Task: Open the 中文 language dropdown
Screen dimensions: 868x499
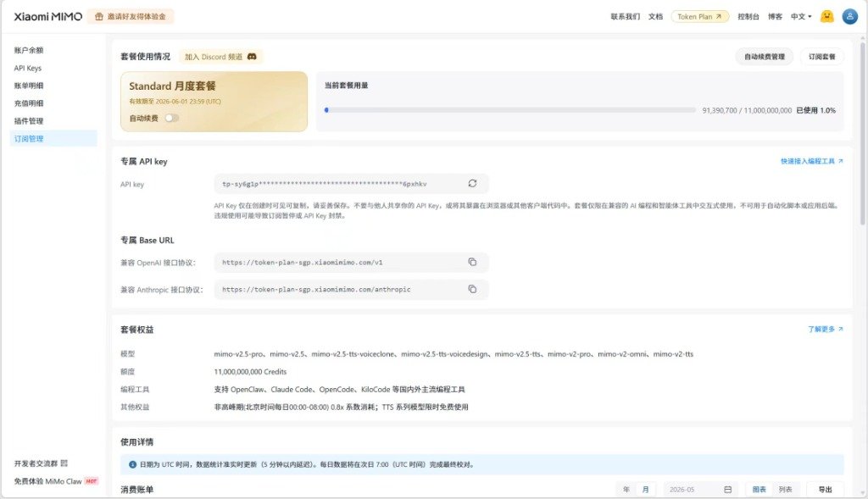Action: (x=801, y=17)
